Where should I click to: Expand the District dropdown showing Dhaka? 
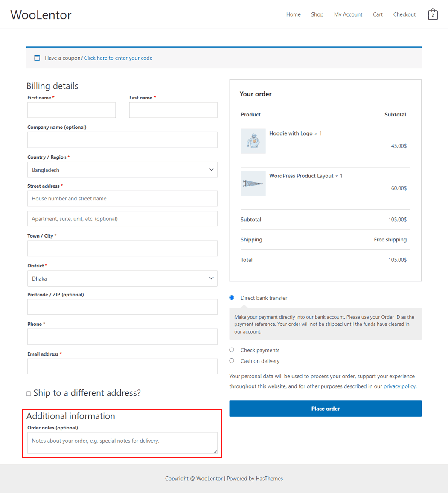point(122,278)
